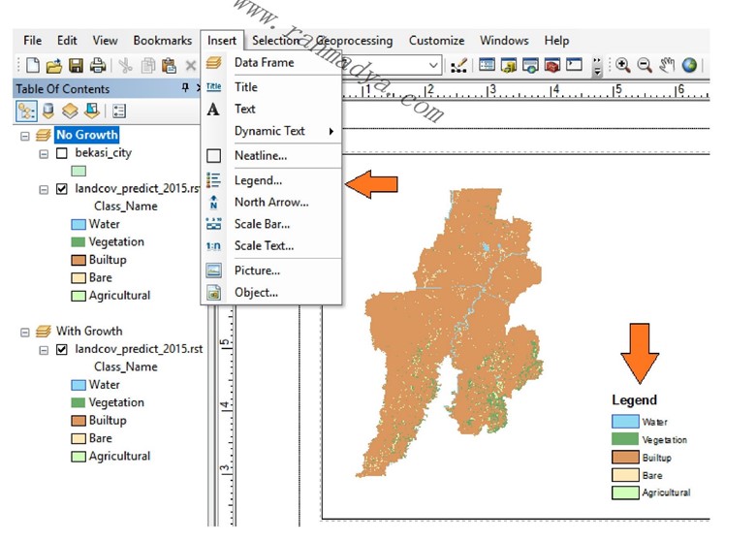Click the Full Extent globe icon
The image size is (756, 541).
click(x=690, y=66)
